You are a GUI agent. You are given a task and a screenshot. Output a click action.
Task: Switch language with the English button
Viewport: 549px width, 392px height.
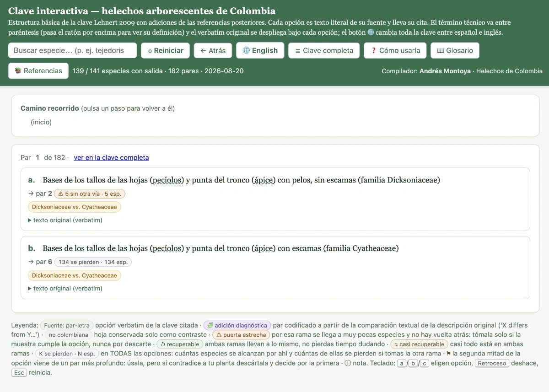[260, 50]
